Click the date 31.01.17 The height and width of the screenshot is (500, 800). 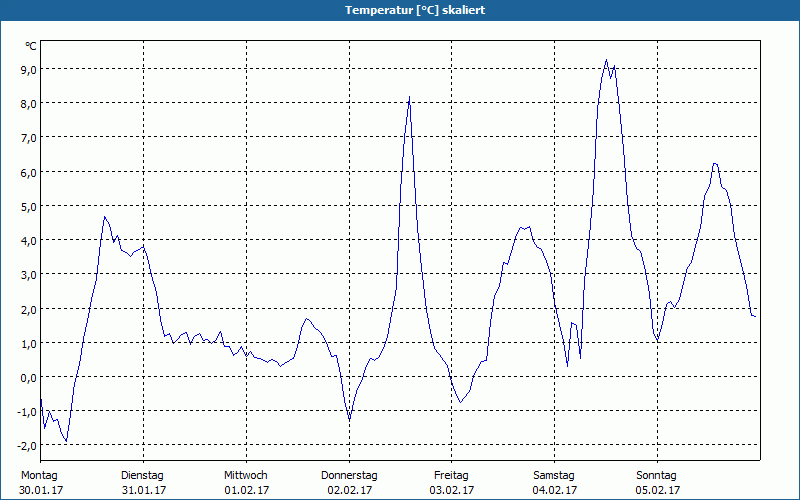coord(144,490)
